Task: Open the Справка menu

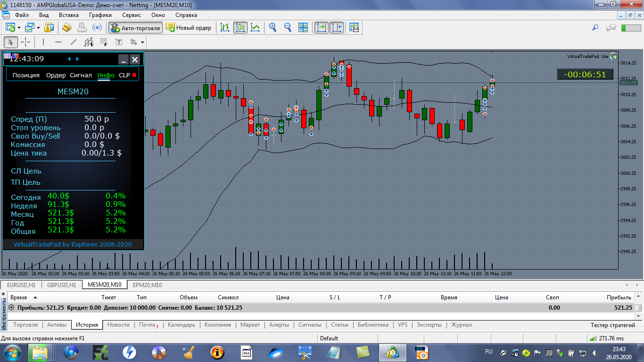Action: [186, 15]
